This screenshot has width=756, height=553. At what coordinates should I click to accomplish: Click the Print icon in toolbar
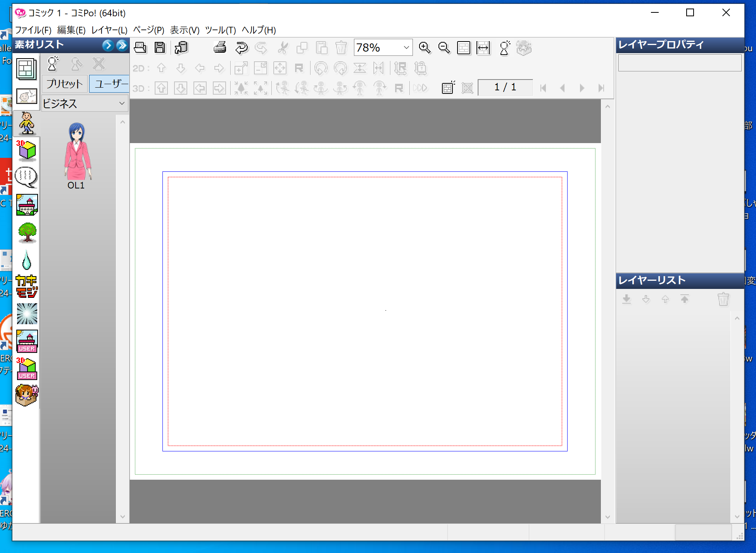click(x=220, y=48)
